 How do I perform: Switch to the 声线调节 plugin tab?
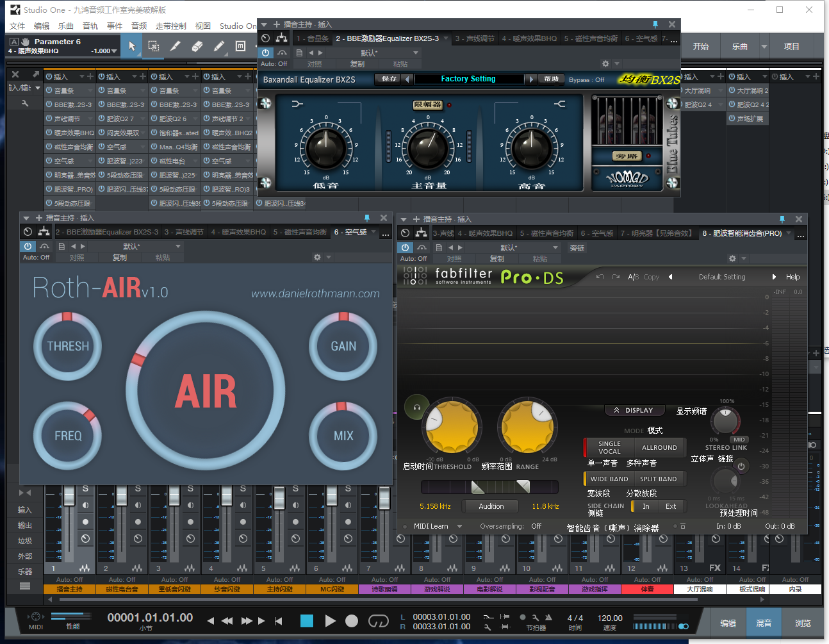pyautogui.click(x=474, y=38)
